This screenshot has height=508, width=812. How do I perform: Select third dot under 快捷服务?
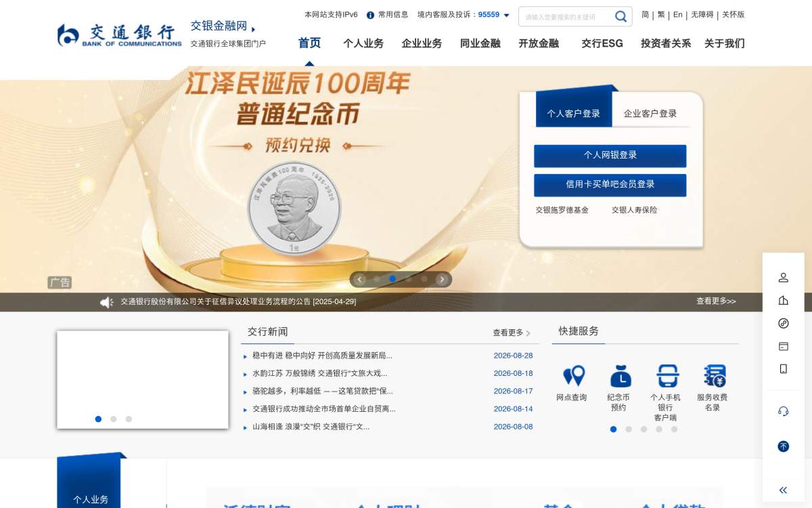coord(644,429)
